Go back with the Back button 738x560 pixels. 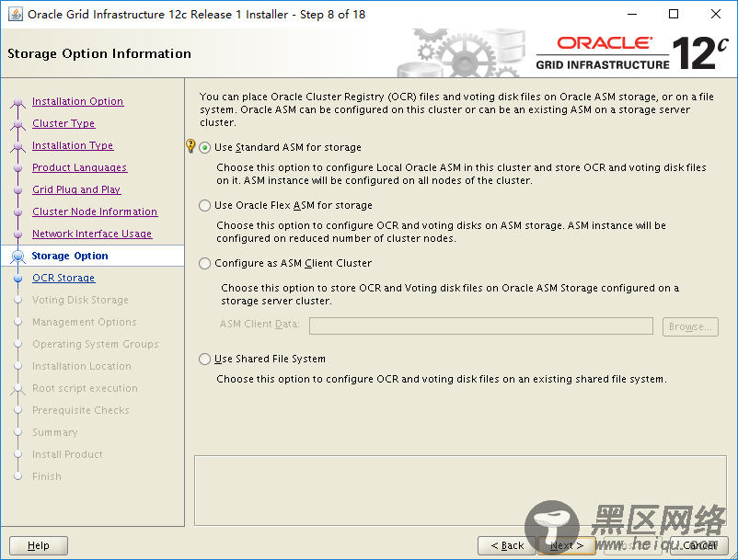coord(507,545)
